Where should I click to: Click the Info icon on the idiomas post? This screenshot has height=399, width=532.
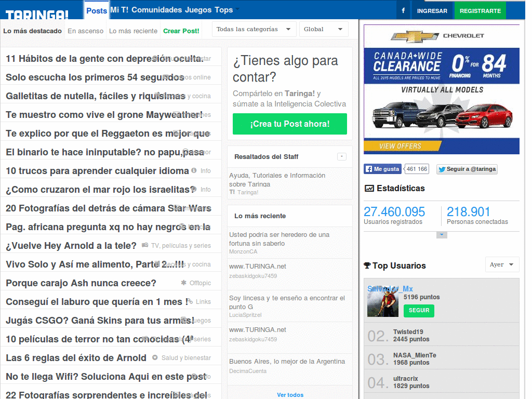[x=193, y=171]
